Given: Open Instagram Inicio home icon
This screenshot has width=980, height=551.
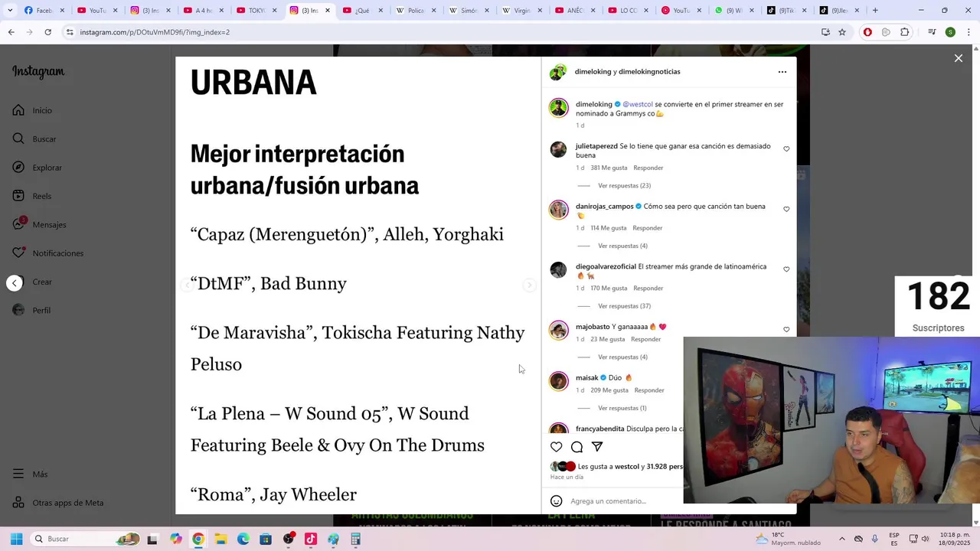Looking at the screenshot, I should [x=18, y=110].
